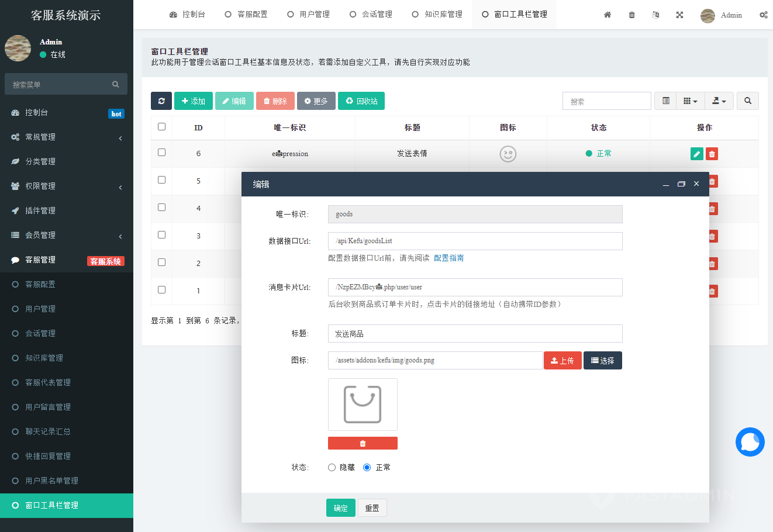Viewport: 773px width, 532px height.
Task: Click the 配置指南 link in the dialog
Action: click(448, 257)
